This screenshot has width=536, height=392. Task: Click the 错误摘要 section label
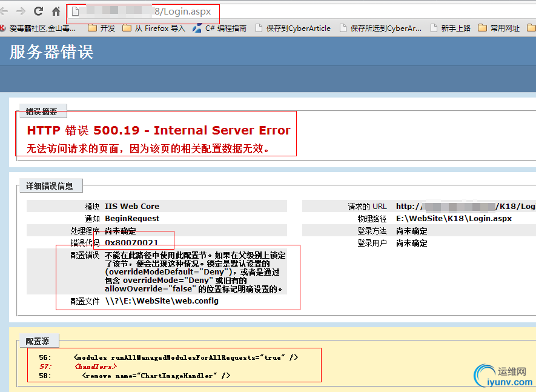[x=42, y=111]
